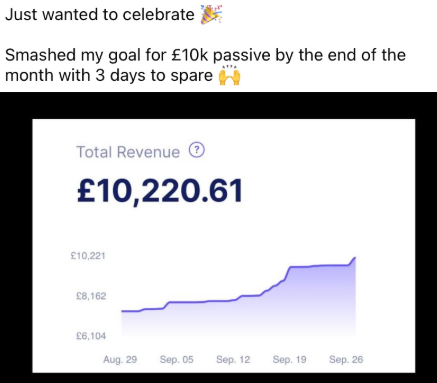Click the Sep. 19 date label
The width and height of the screenshot is (437, 383).
click(x=289, y=359)
